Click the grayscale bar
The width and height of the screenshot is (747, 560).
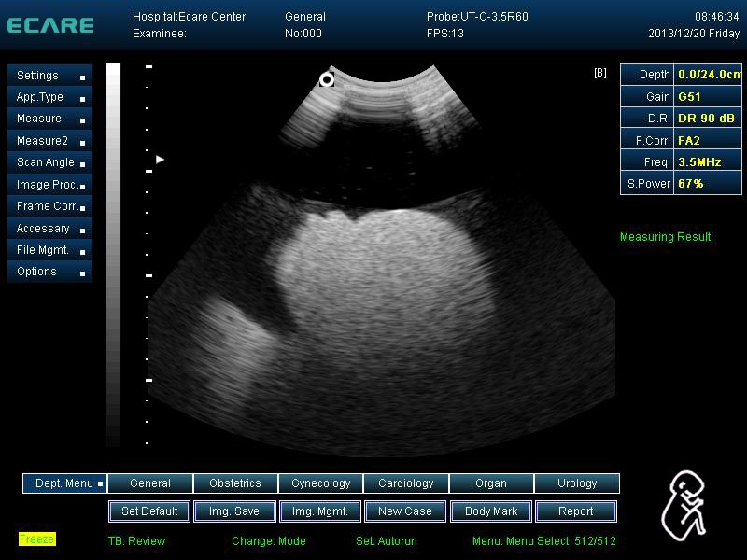pyautogui.click(x=113, y=252)
